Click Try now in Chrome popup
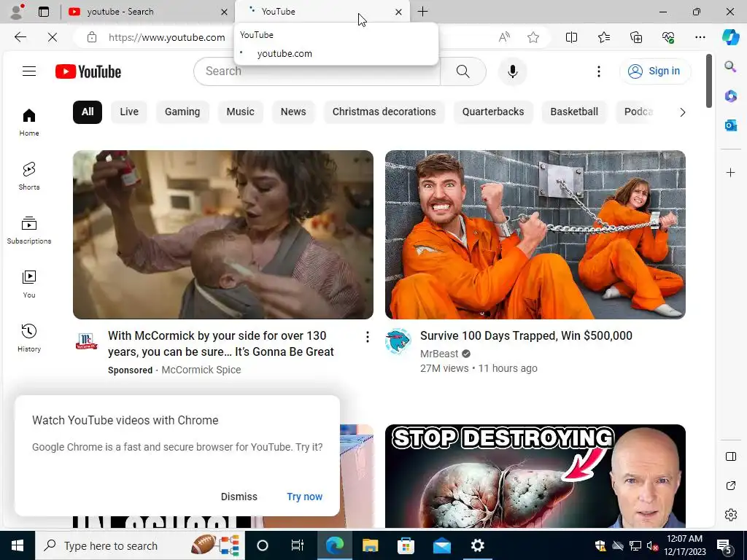This screenshot has height=560, width=747. tap(304, 497)
